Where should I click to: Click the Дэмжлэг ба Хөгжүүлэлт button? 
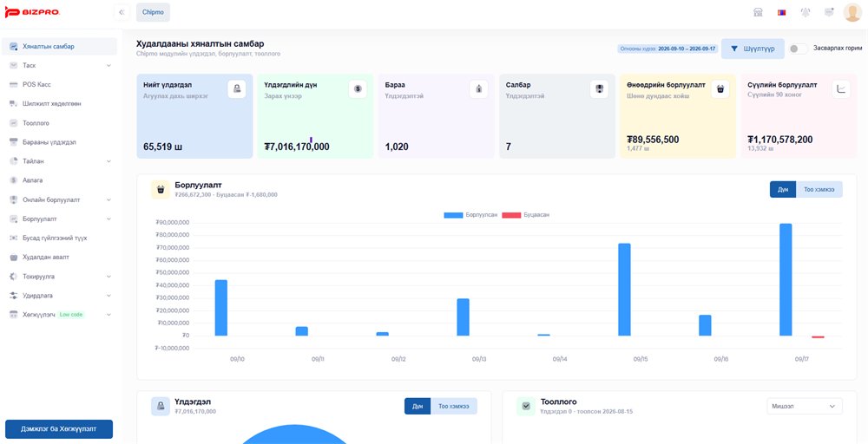59,429
